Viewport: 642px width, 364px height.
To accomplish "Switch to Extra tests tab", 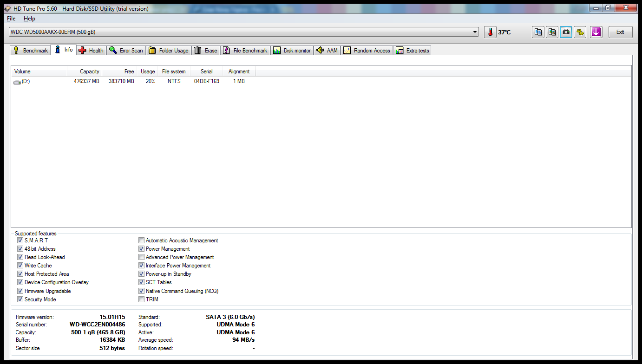I will pos(413,50).
